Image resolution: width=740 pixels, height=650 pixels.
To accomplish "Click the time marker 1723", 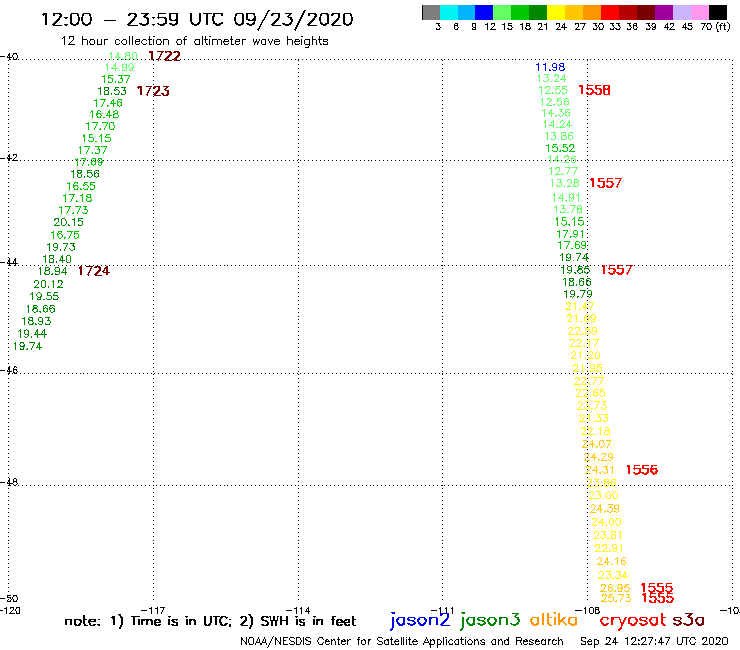I will [x=153, y=91].
